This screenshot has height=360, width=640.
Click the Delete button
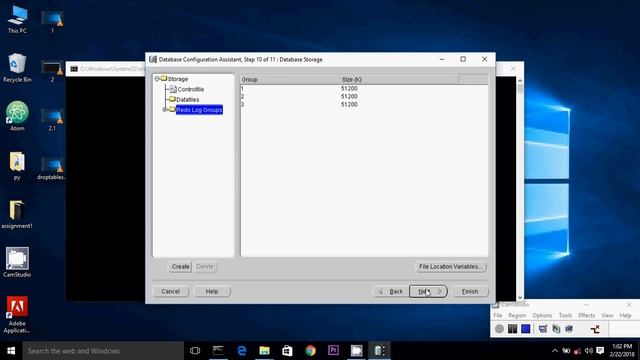205,267
